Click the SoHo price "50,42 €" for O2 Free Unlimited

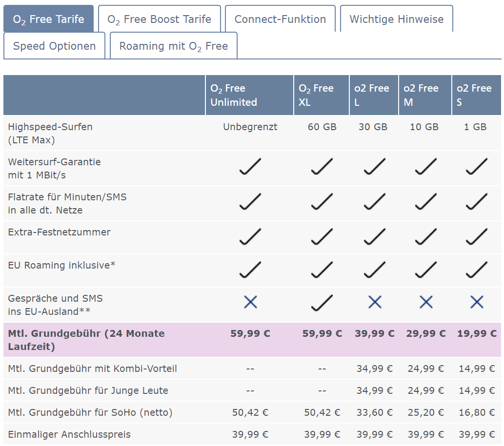pyautogui.click(x=250, y=412)
